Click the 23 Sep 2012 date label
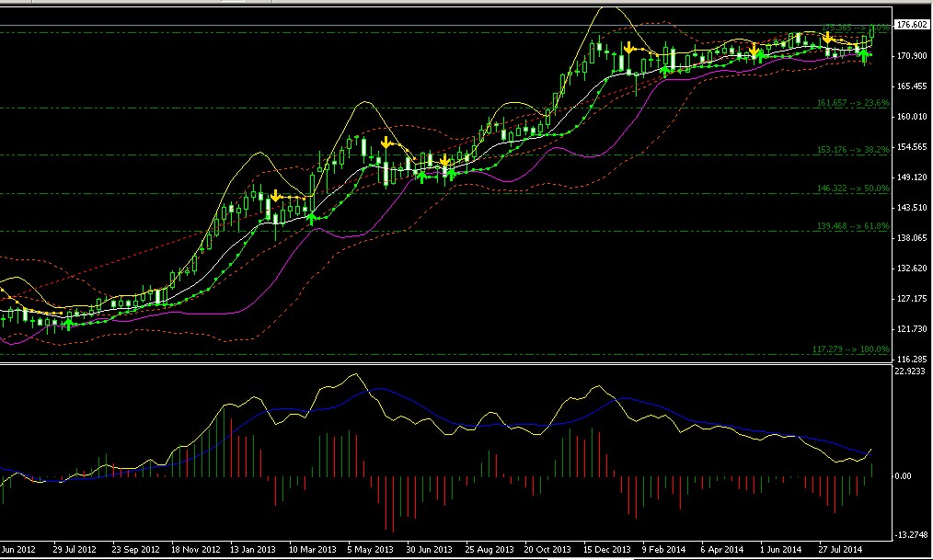933x560 pixels. click(135, 549)
